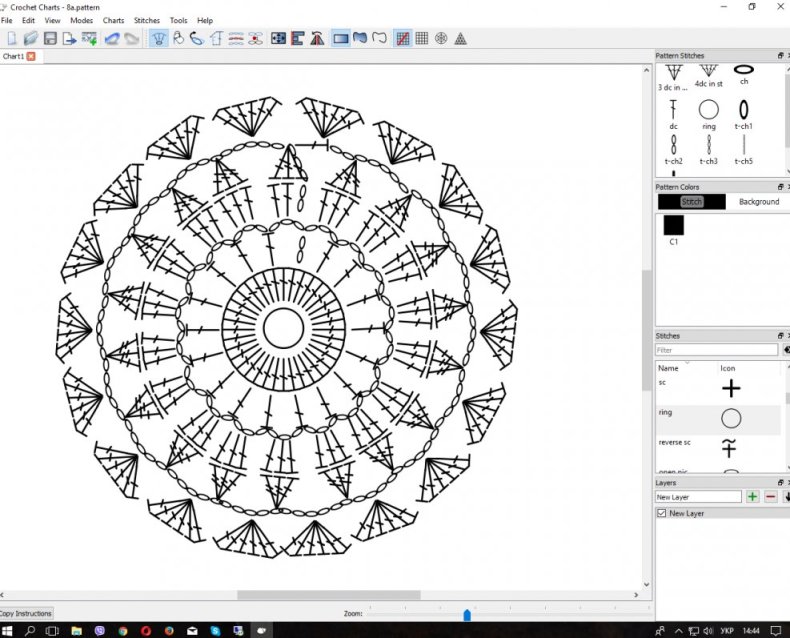Toggle the Stitch color mode button
Image resolution: width=790 pixels, height=638 pixels.
(x=692, y=202)
